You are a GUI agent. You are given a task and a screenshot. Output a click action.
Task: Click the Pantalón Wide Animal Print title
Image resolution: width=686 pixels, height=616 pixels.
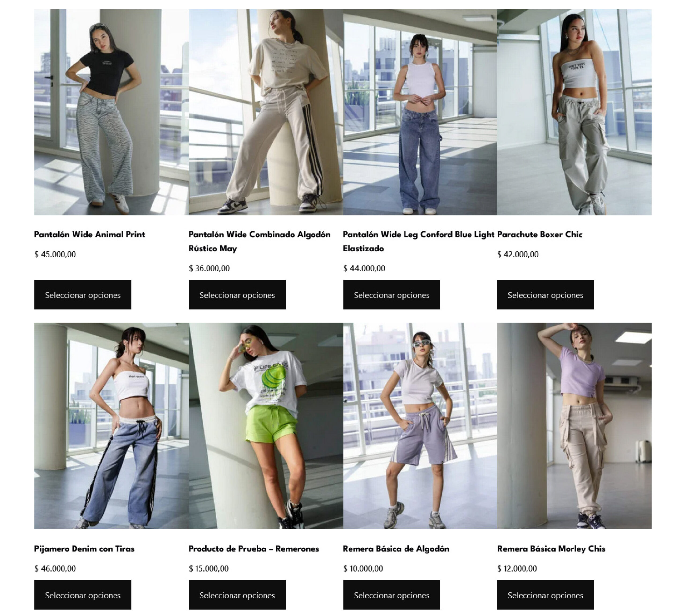[89, 234]
